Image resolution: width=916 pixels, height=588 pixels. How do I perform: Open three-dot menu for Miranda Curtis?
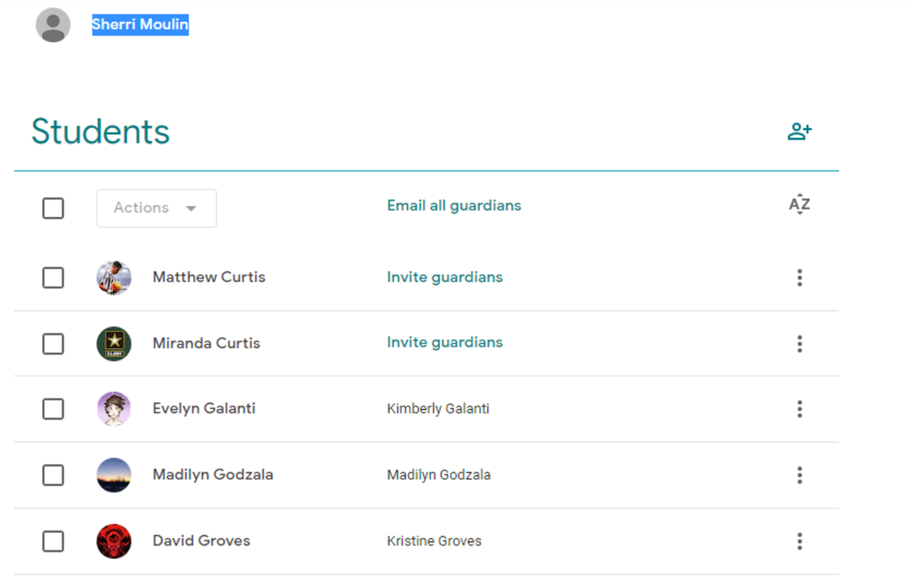pos(799,343)
